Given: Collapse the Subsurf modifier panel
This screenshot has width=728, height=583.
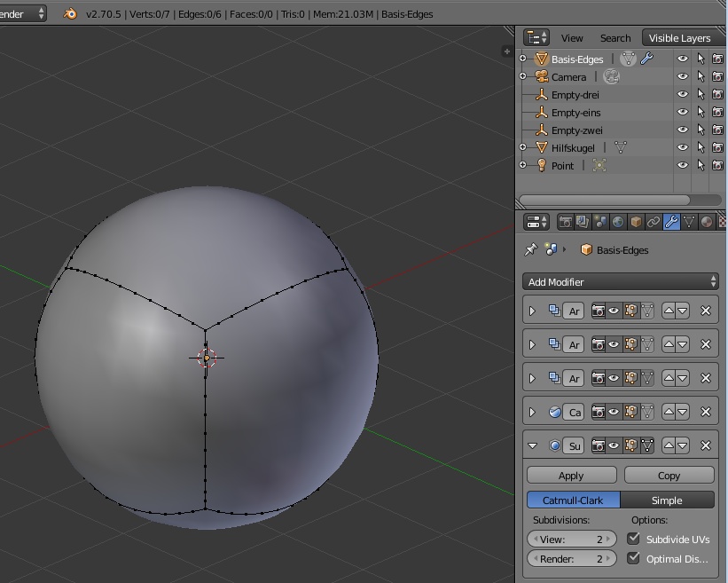Looking at the screenshot, I should point(532,445).
